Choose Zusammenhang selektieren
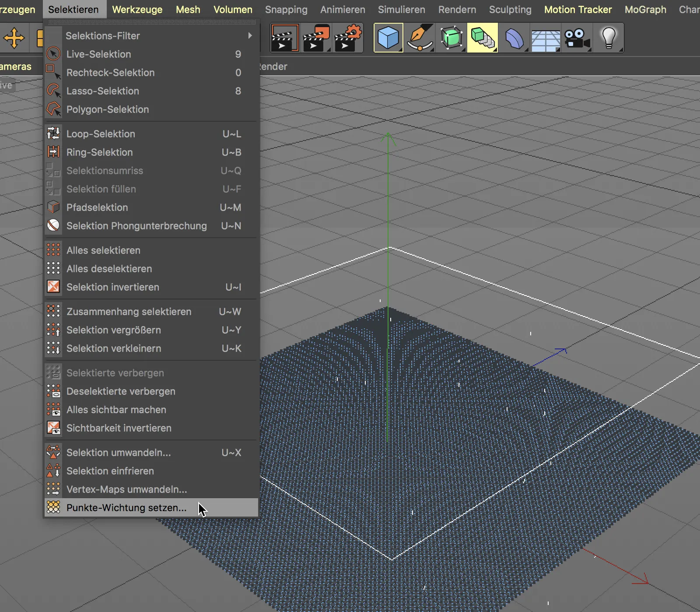This screenshot has width=700, height=612. pyautogui.click(x=151, y=311)
